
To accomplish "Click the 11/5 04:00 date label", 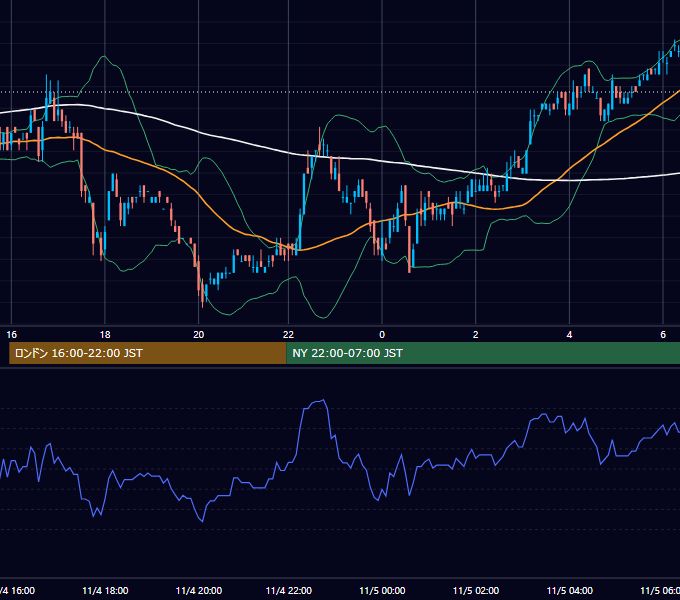I will tap(569, 591).
